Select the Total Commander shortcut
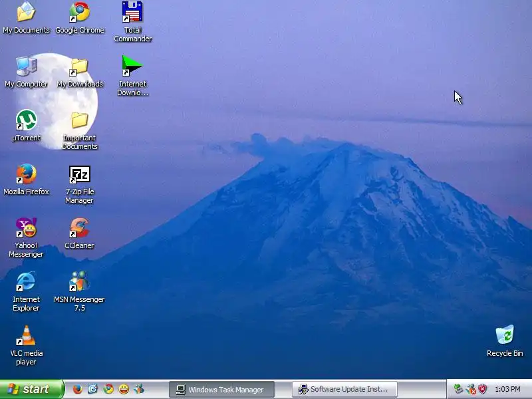Image resolution: width=532 pixels, height=399 pixels. tap(132, 22)
